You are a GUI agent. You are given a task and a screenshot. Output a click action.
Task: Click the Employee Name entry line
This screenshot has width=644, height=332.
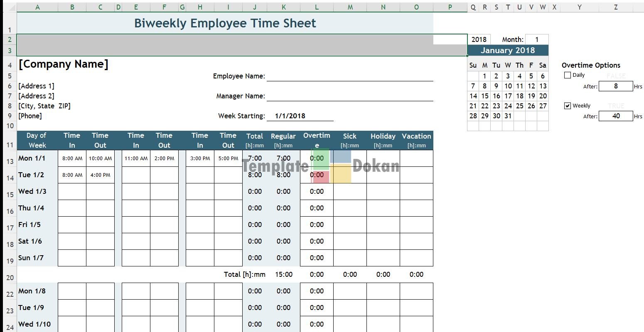tap(349, 76)
